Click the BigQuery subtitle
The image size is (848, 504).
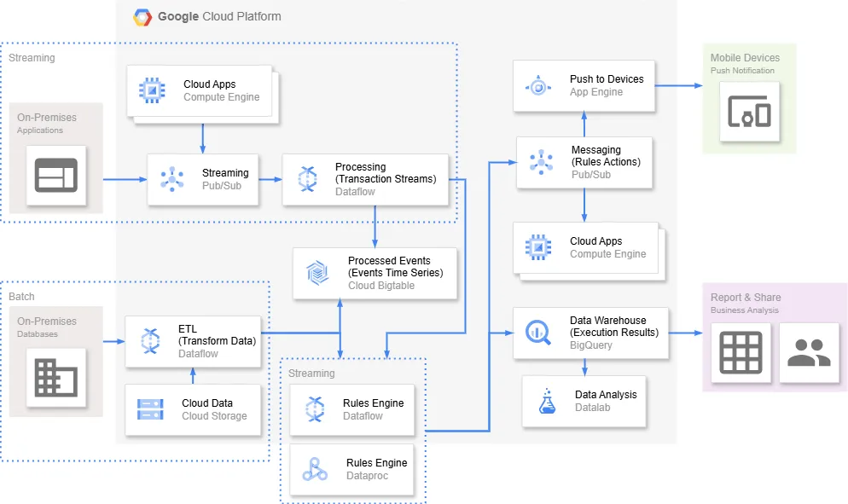[591, 345]
